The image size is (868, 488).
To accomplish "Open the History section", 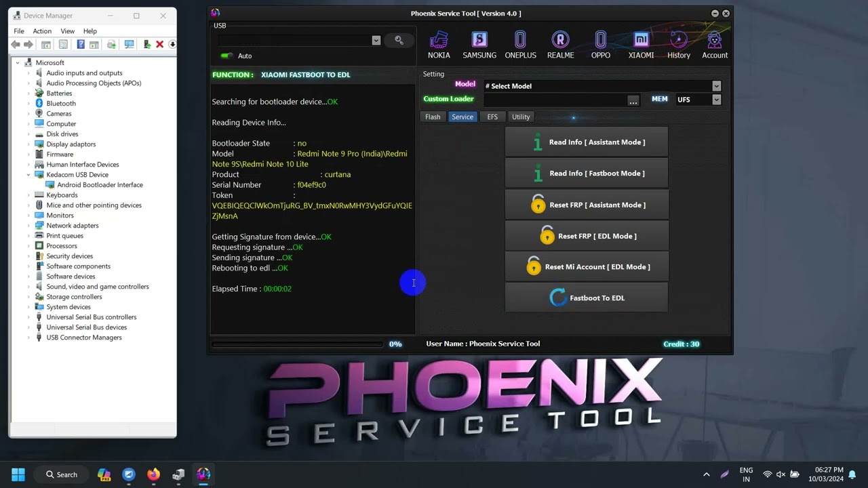I will (679, 45).
